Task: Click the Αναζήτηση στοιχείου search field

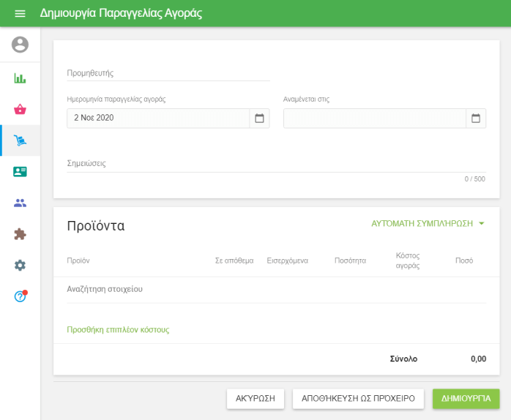Action: (x=276, y=289)
